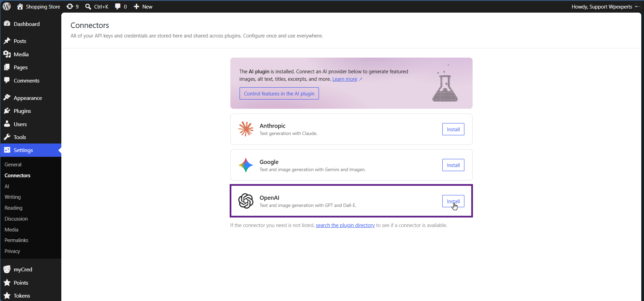Open the Posts menu
Image resolution: width=644 pixels, height=301 pixels.
31,41
